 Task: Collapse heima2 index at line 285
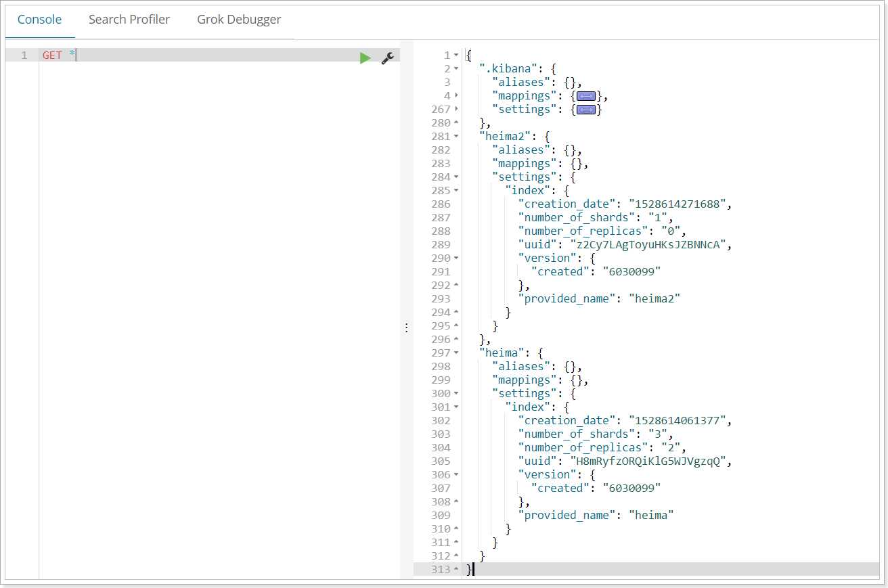pos(456,191)
